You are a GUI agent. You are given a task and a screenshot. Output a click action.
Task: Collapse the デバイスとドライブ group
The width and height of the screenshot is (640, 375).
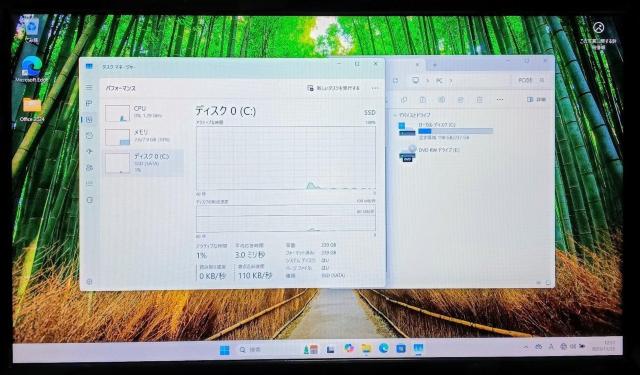pyautogui.click(x=395, y=115)
